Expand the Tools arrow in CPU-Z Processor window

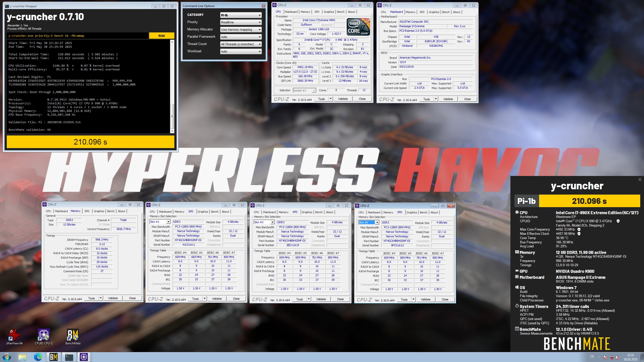click(x=331, y=99)
